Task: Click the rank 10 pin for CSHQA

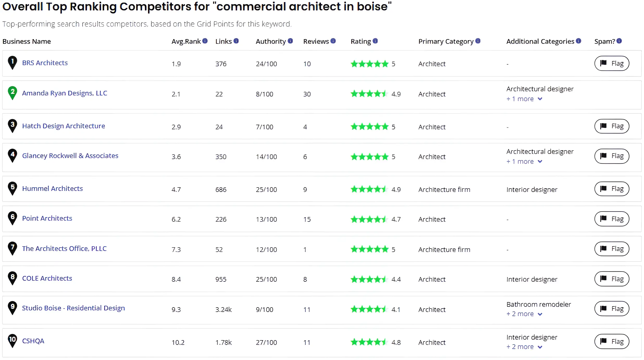Action: (13, 341)
